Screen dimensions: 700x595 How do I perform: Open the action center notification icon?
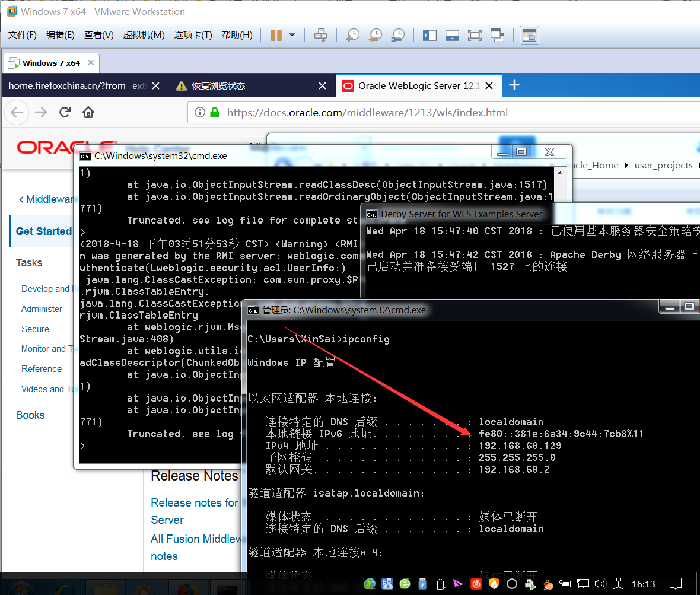click(676, 584)
